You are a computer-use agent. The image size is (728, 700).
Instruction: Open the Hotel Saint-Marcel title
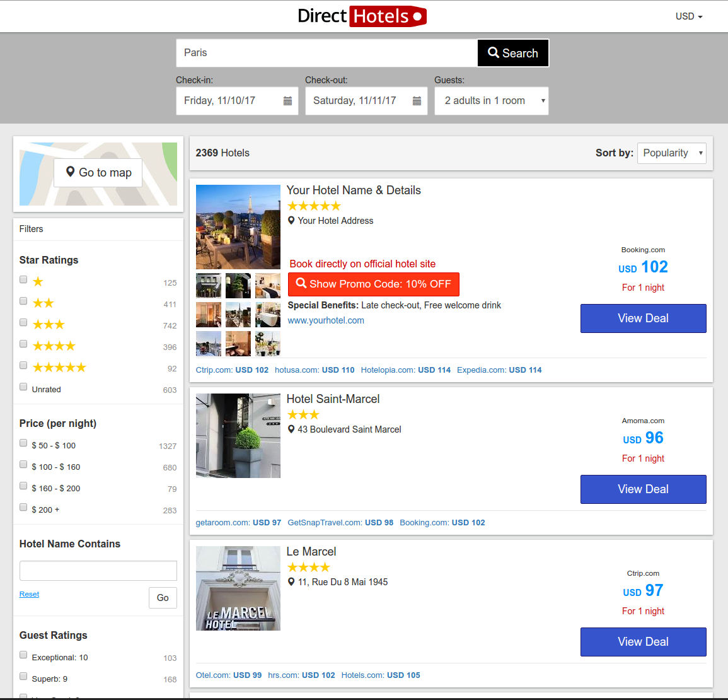(x=333, y=399)
